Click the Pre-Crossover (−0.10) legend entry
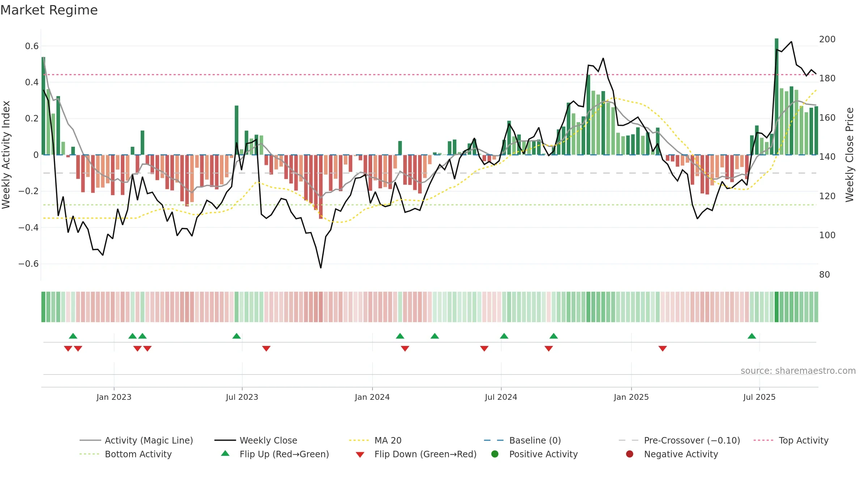Viewport: 868px width, 488px height. [680, 440]
